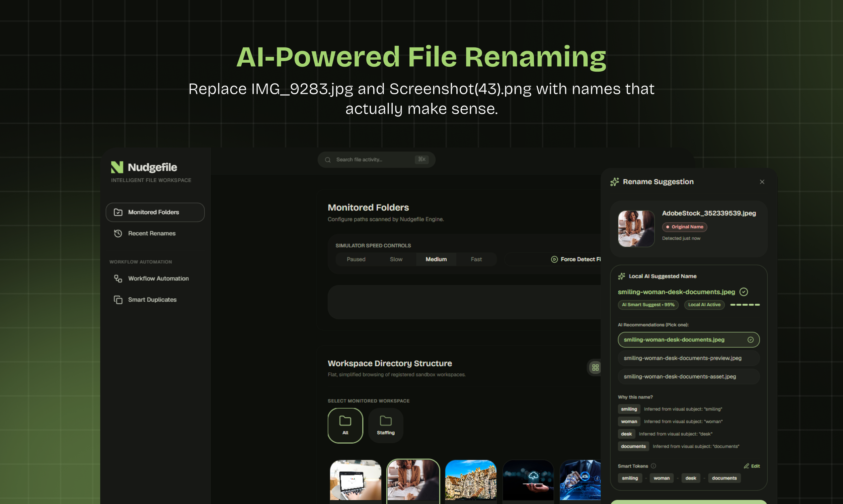Click the Original Name badge
The image size is (843, 504).
point(685,227)
